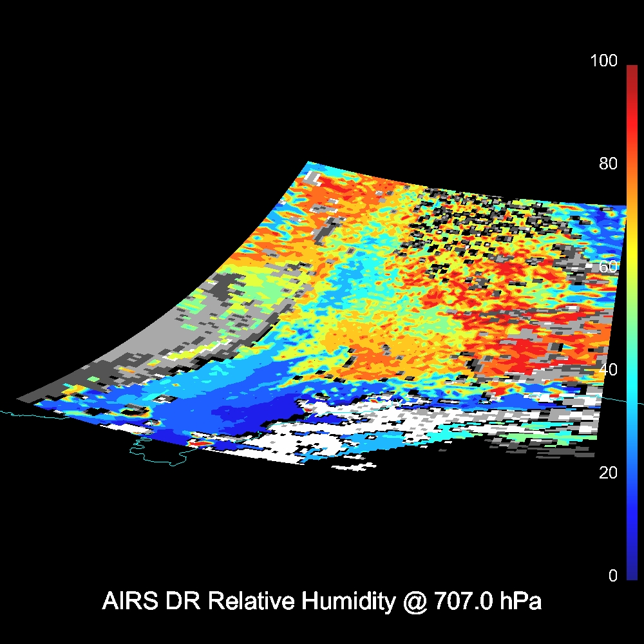
Task: Pick the yellow-green colorbar segment beside 60
Action: 631,270
